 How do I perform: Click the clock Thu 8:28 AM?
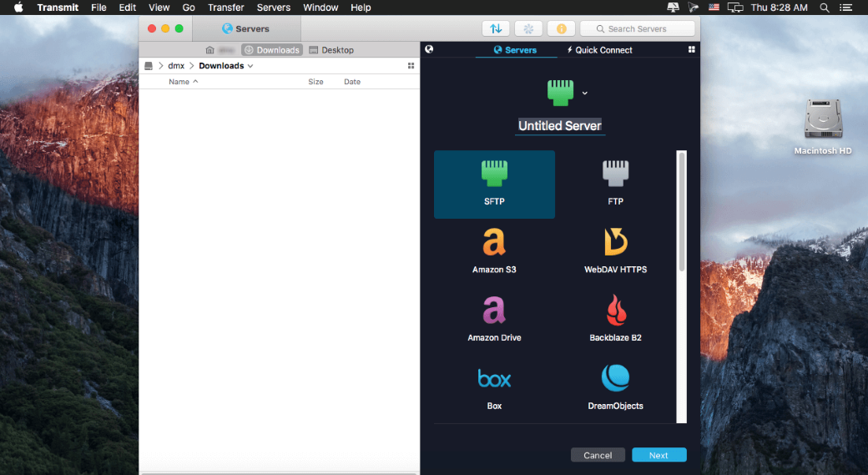[x=779, y=8]
